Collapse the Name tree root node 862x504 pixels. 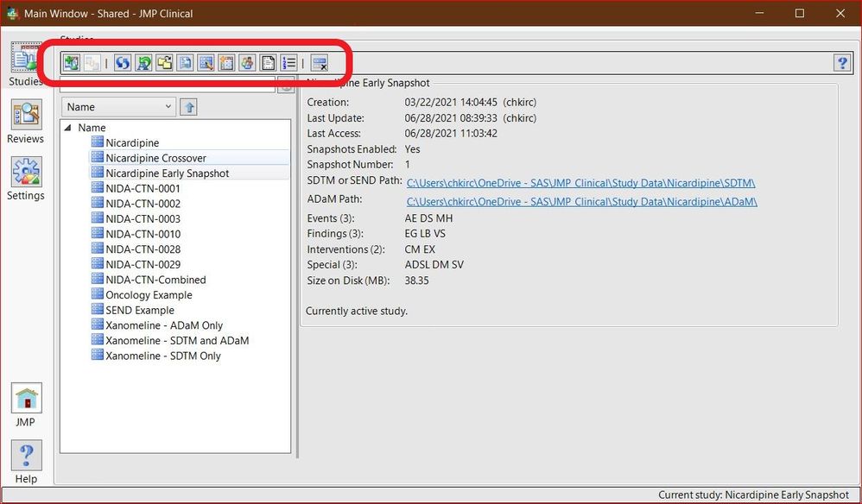(68, 128)
